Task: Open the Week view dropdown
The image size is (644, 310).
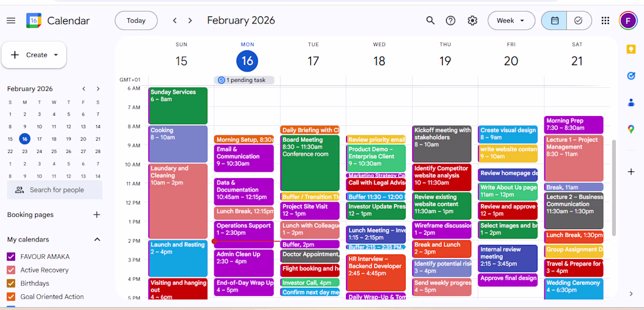Action: tap(511, 21)
